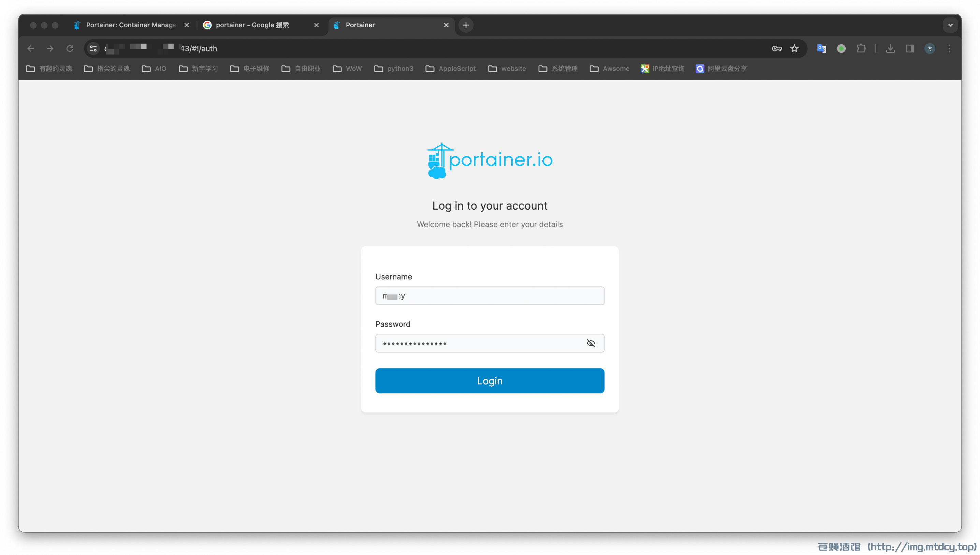Open the site information icon in address bar
Screen dimensions: 980x555
click(x=93, y=48)
